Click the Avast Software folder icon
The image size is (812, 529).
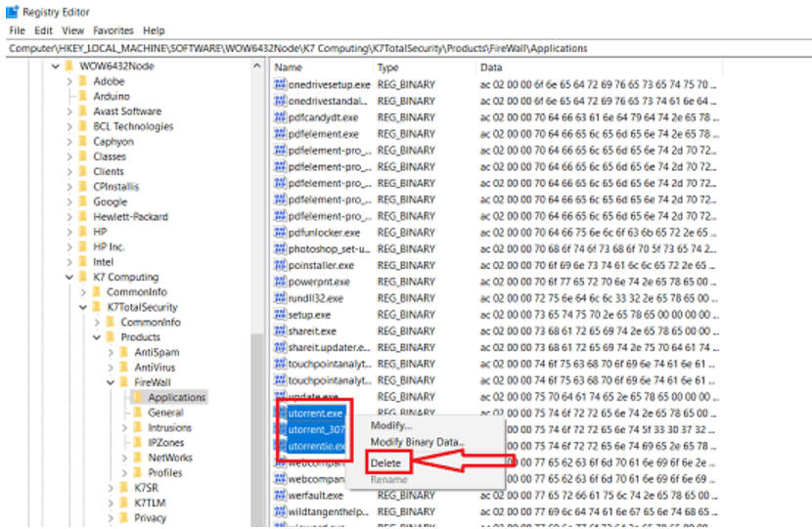coord(83,111)
